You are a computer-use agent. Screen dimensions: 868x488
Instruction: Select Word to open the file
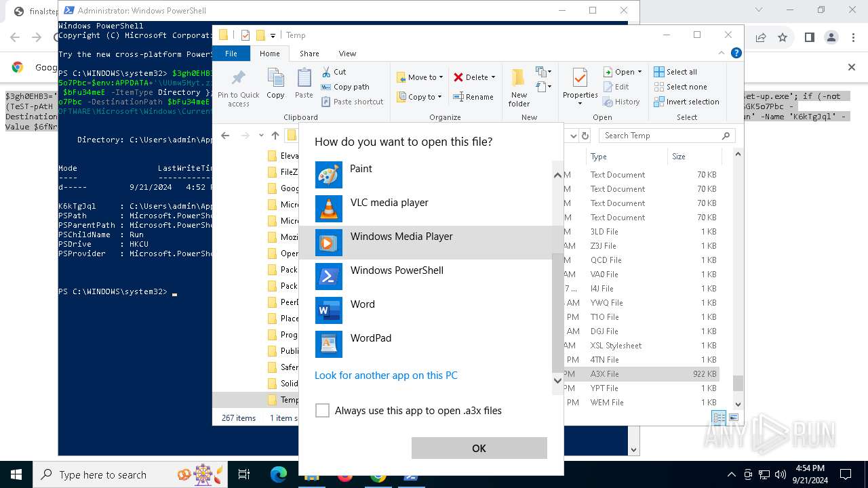pos(426,310)
